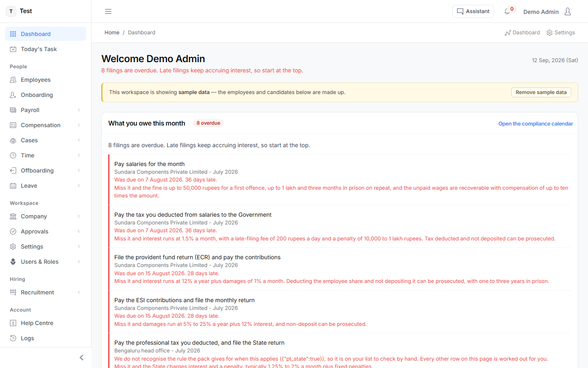The image size is (588, 368).
Task: Click the Offboarding exit-arrow icon
Action: tap(13, 171)
